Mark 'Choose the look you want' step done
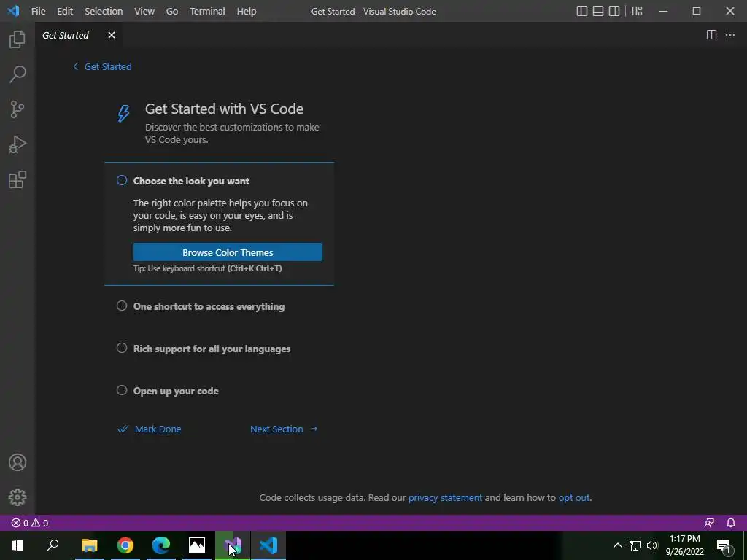The image size is (747, 560). coord(122,181)
